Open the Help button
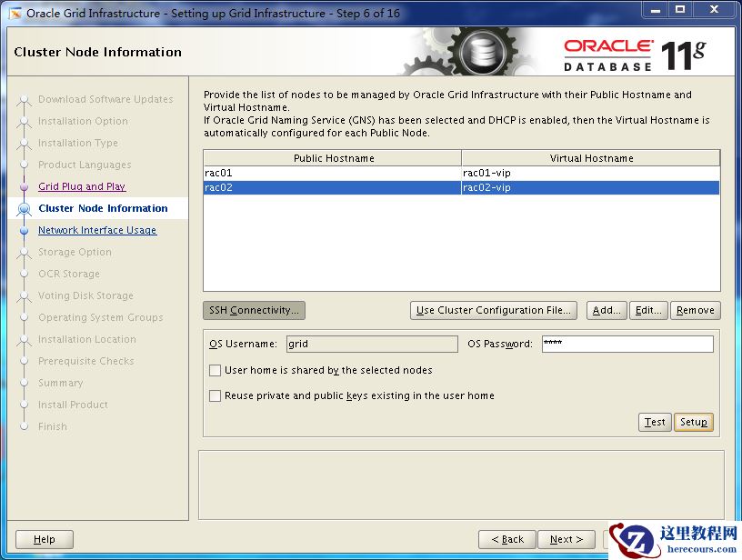The width and height of the screenshot is (742, 560). tap(45, 539)
